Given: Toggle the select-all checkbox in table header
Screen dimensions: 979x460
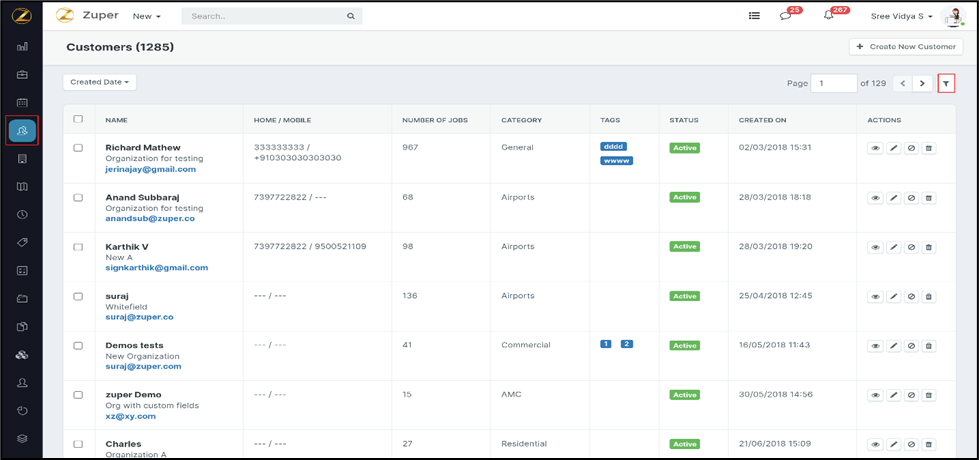Looking at the screenshot, I should tap(78, 119).
